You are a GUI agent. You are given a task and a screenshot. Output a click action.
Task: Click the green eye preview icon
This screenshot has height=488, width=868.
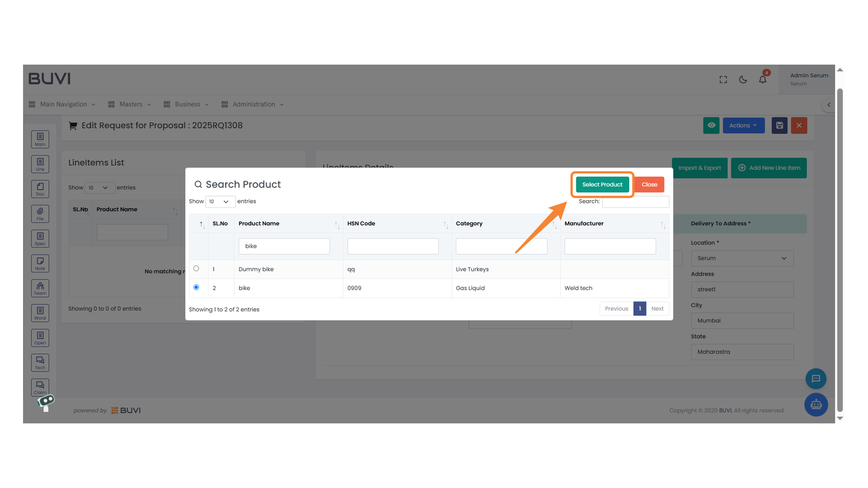711,125
